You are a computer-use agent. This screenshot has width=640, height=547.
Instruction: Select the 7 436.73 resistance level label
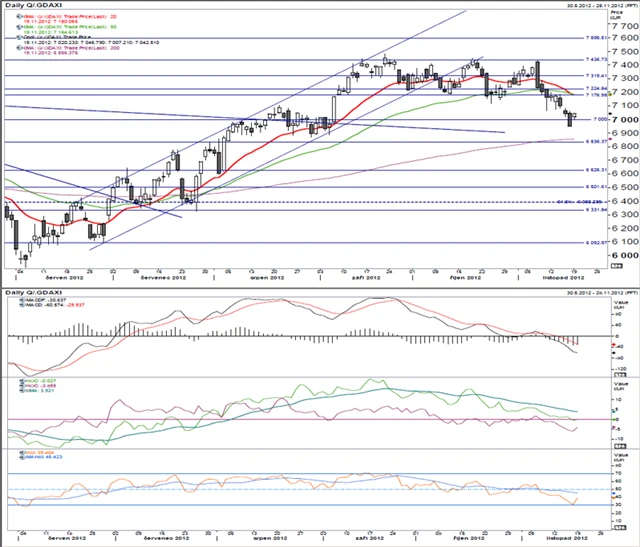click(596, 60)
